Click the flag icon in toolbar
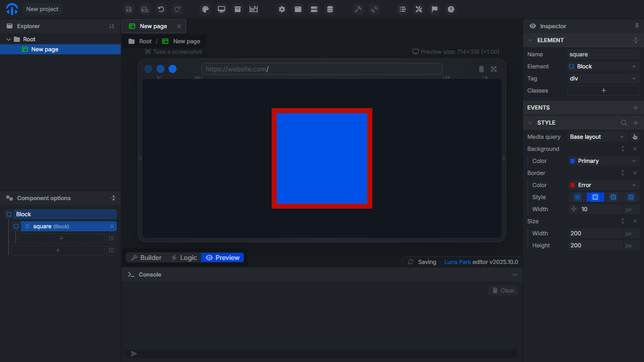Image resolution: width=644 pixels, height=362 pixels. coord(435,9)
